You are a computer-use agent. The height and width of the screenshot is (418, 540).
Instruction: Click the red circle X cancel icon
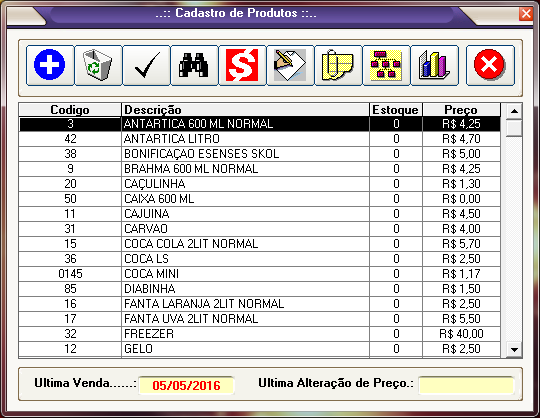tap(490, 65)
